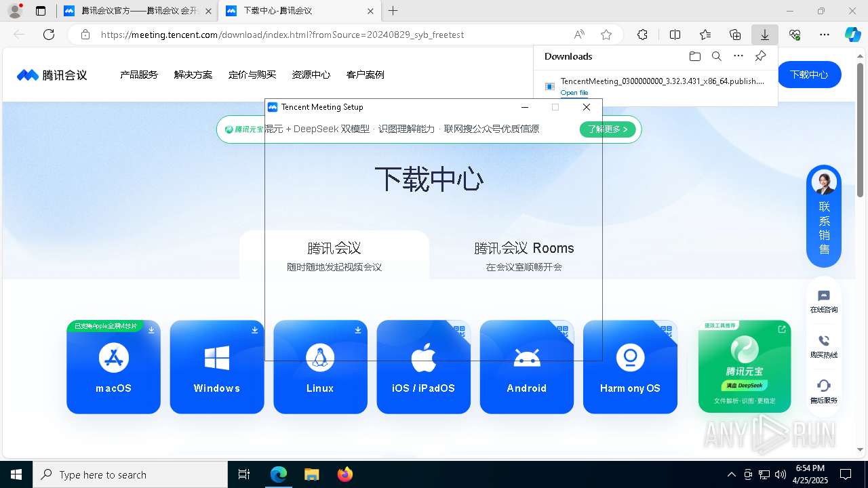
Task: Close the Tencent Meeting Setup window
Action: 587,107
